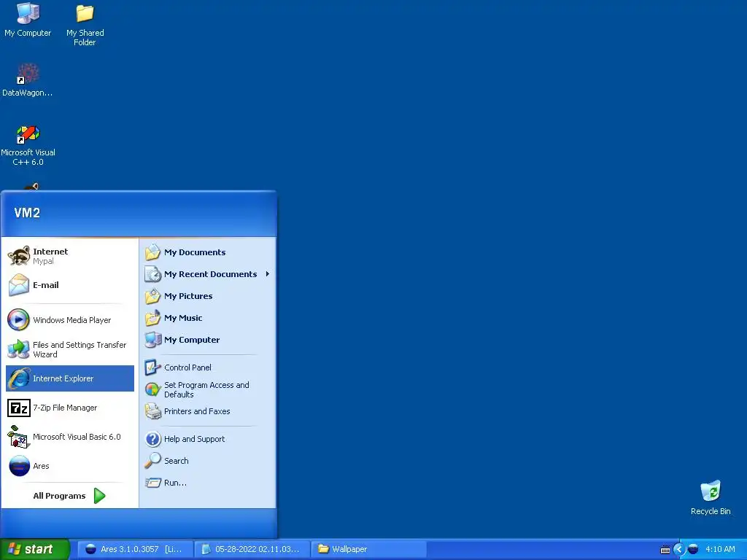
Task: Open Files and Settings Transfer Wizard icon
Action: (18, 349)
